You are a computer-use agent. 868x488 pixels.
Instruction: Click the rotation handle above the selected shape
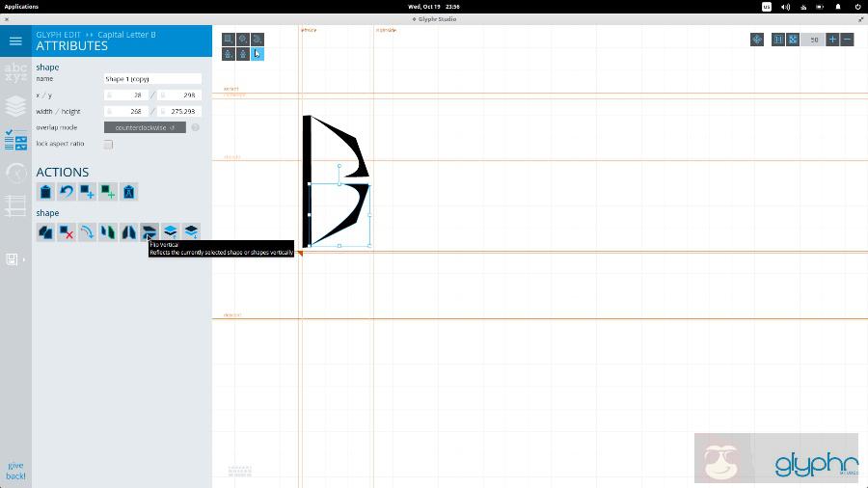[x=339, y=166]
